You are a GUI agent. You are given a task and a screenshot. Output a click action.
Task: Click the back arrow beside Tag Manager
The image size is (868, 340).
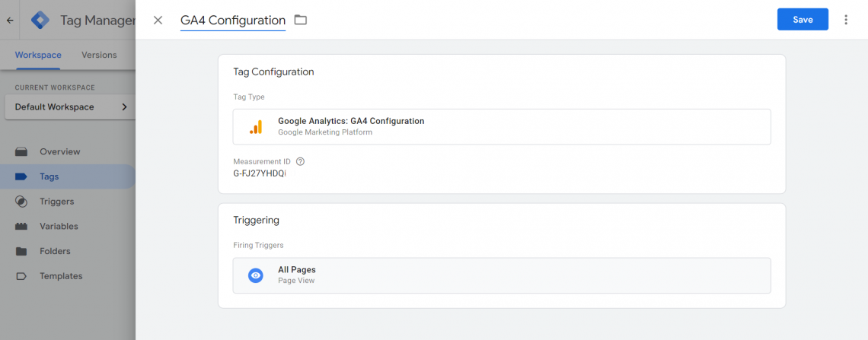point(10,21)
